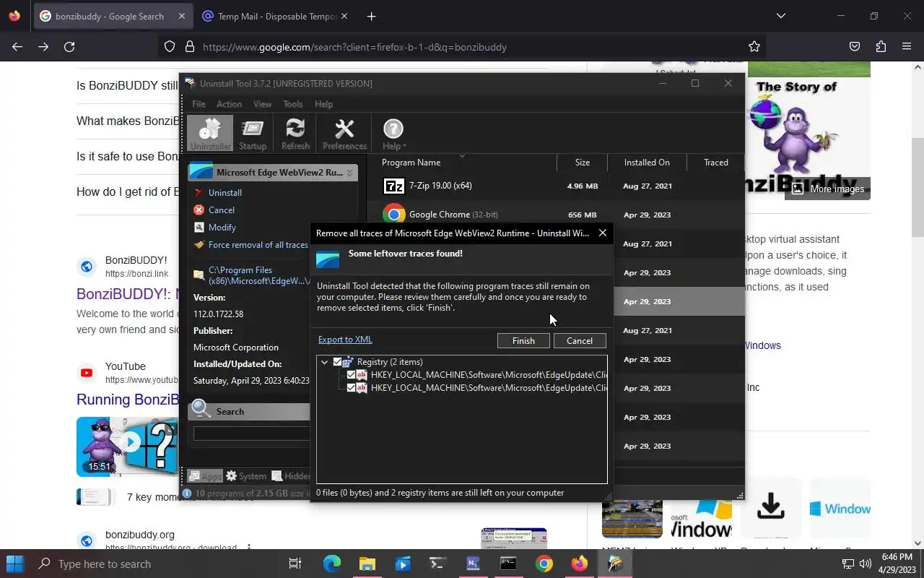Viewport: 924px width, 578px height.
Task: Switch to the Hidden tab at bottom
Action: coord(291,476)
